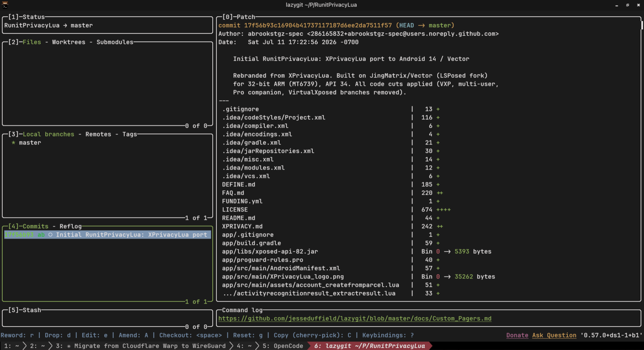Select the master branch row
Screen dimensions: 644x350
coord(107,143)
